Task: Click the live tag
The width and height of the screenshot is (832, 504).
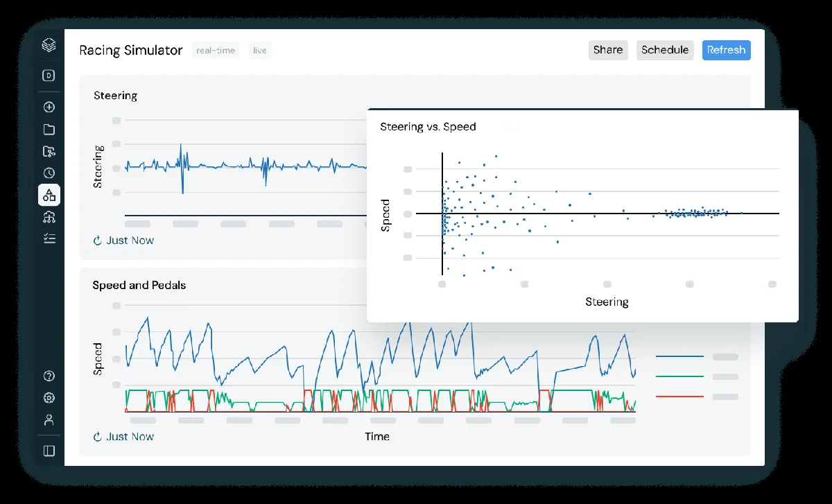Action: 260,51
